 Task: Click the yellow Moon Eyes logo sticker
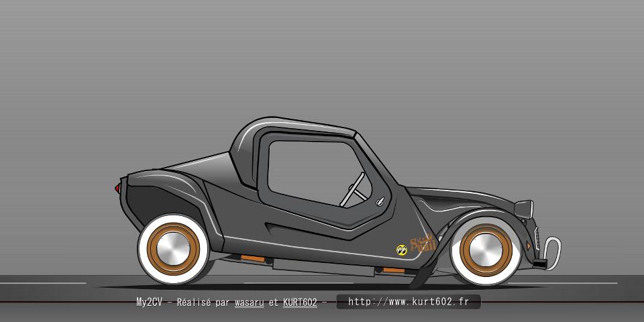pyautogui.click(x=402, y=250)
